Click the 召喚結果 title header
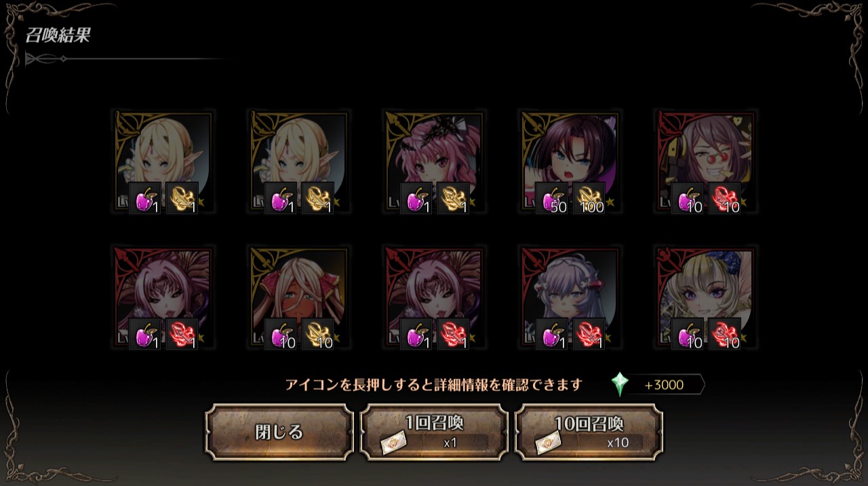 point(58,36)
